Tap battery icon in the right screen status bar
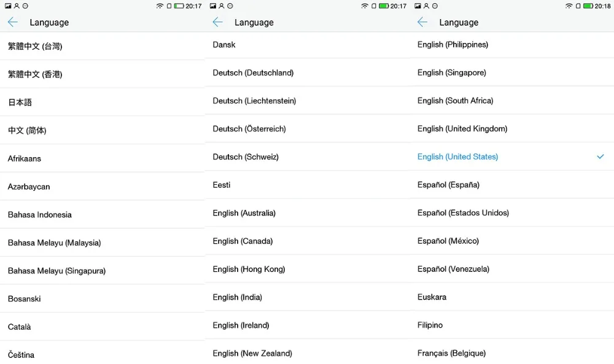The image size is (614, 364). point(588,6)
